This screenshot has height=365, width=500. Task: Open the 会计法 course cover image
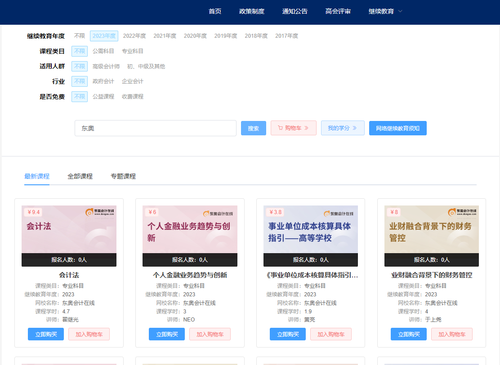(x=69, y=229)
